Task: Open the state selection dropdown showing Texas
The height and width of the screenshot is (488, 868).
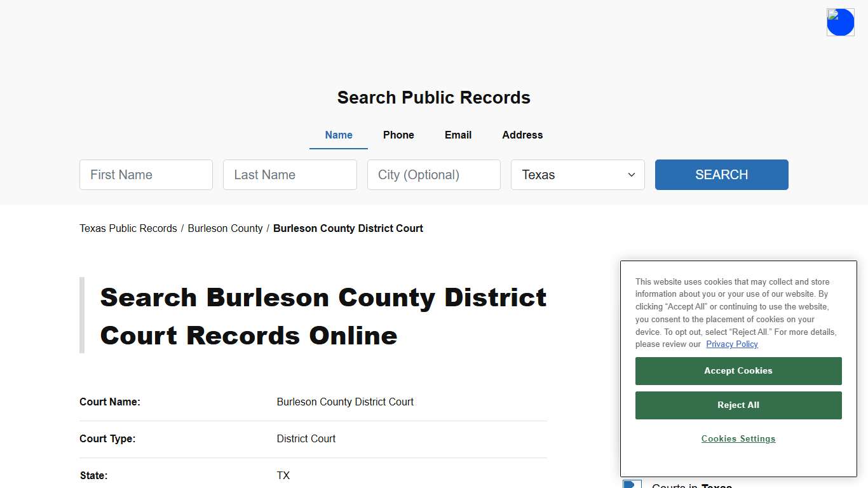Action: pyautogui.click(x=577, y=175)
